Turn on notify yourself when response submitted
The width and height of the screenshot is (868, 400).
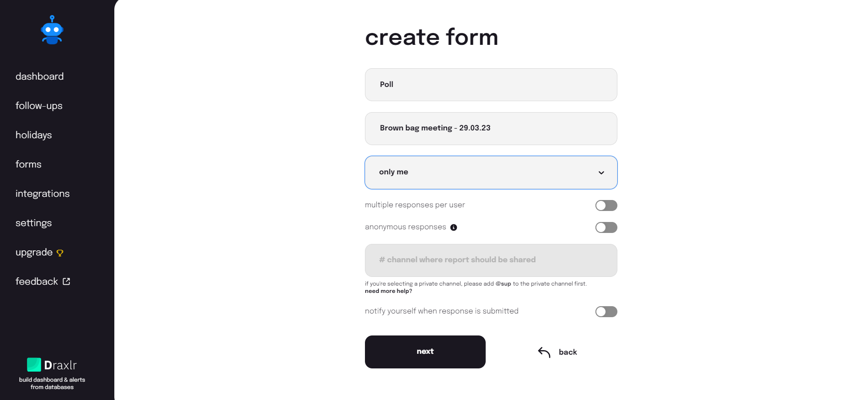606,312
